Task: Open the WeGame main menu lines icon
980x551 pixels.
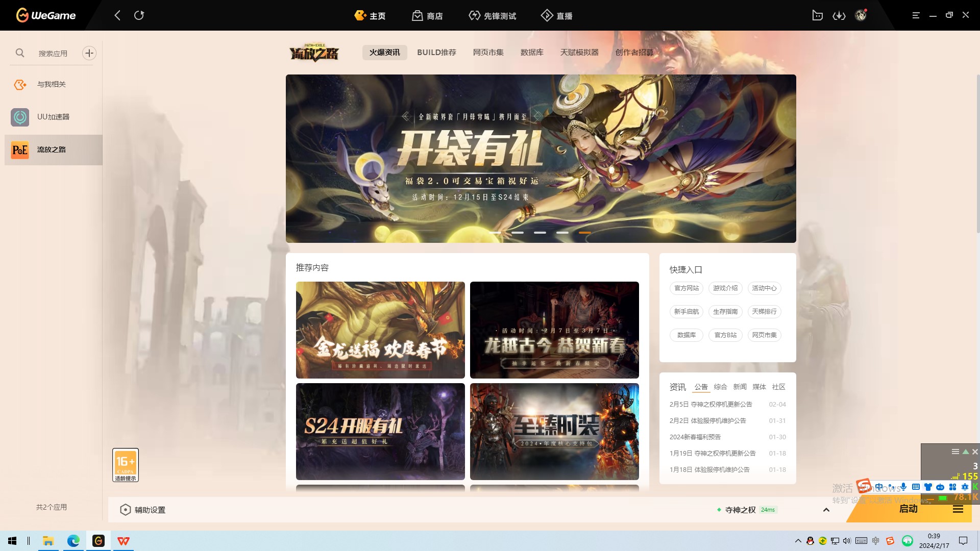Action: [x=916, y=15]
